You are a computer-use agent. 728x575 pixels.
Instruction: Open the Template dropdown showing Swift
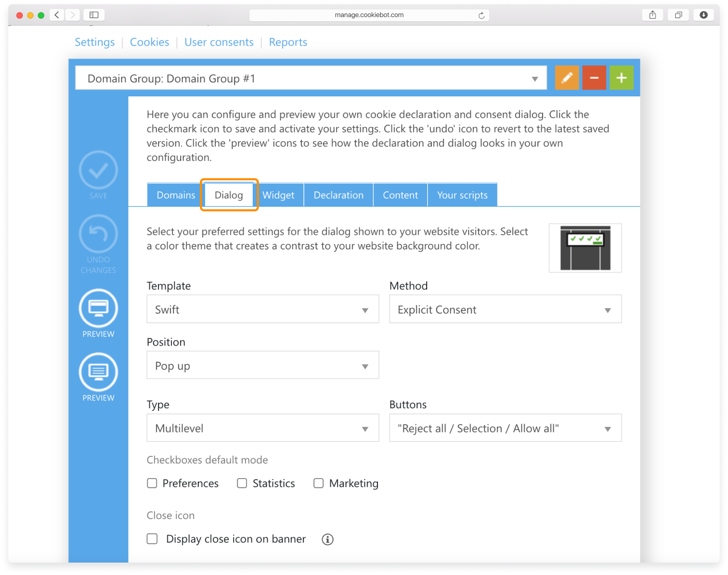[x=263, y=309]
